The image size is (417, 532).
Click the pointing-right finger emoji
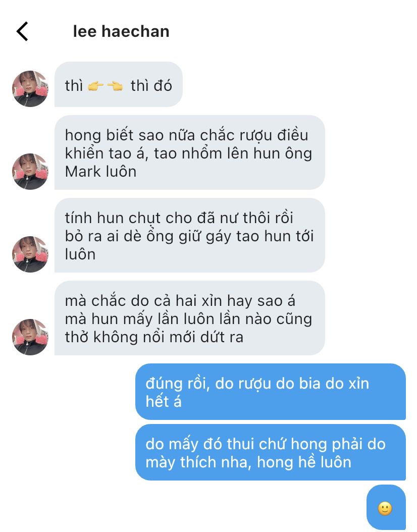pos(96,86)
